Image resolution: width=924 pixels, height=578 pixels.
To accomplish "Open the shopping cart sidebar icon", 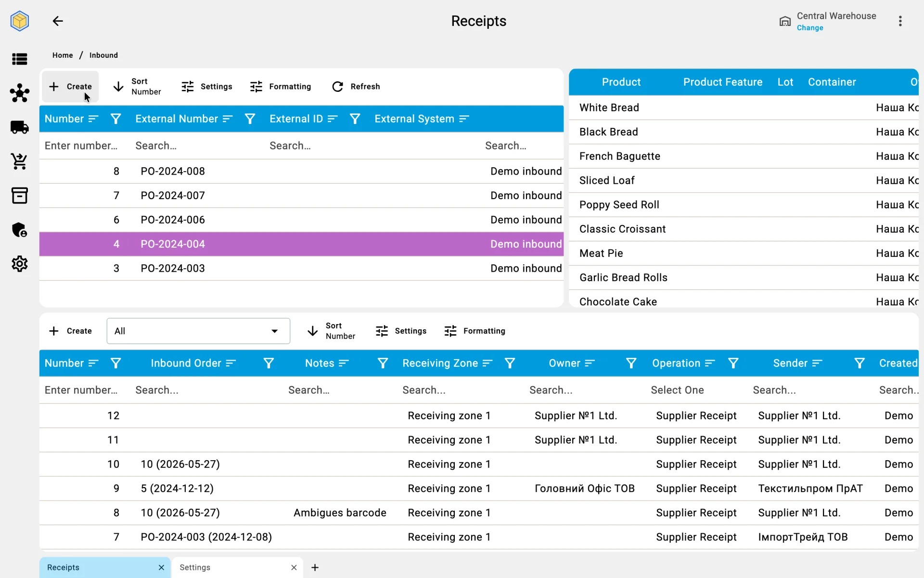I will (20, 162).
